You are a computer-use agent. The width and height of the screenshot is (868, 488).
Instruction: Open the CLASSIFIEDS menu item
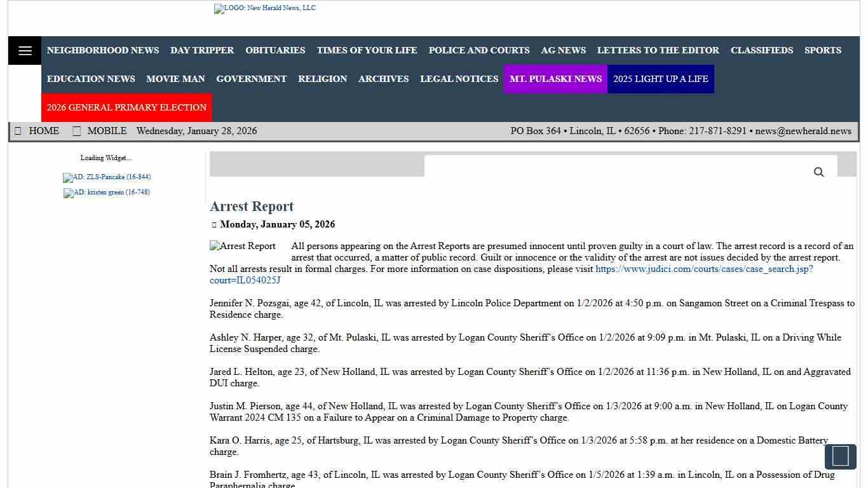pyautogui.click(x=761, y=50)
